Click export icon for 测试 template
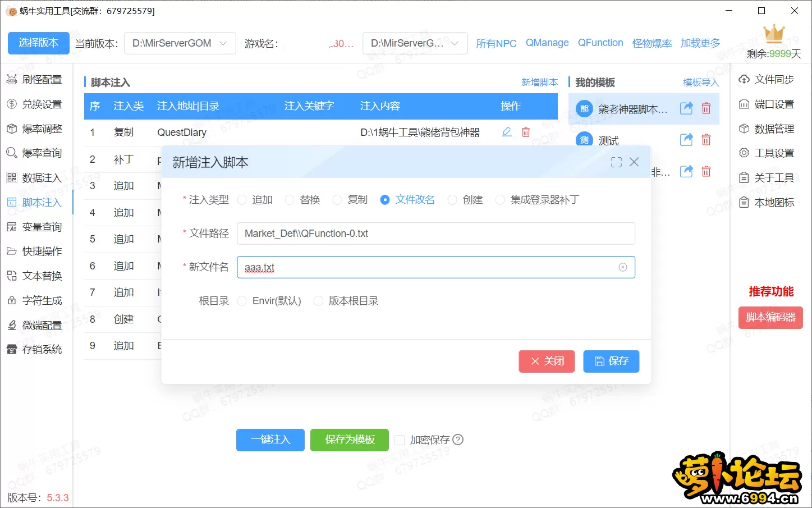812x508 pixels. click(686, 140)
